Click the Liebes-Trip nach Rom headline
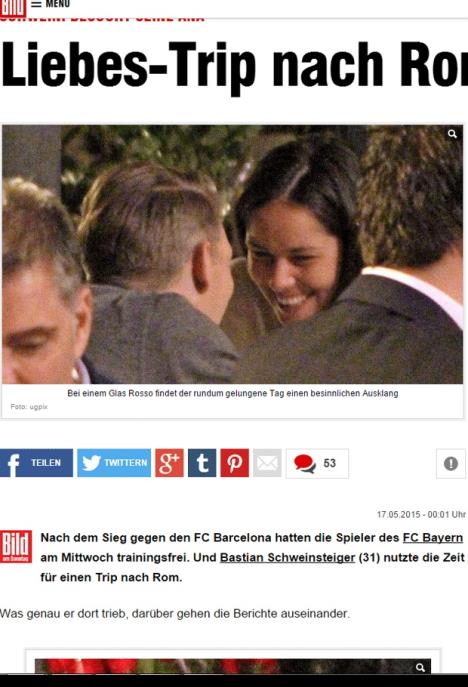This screenshot has width=468, height=687. [234, 66]
